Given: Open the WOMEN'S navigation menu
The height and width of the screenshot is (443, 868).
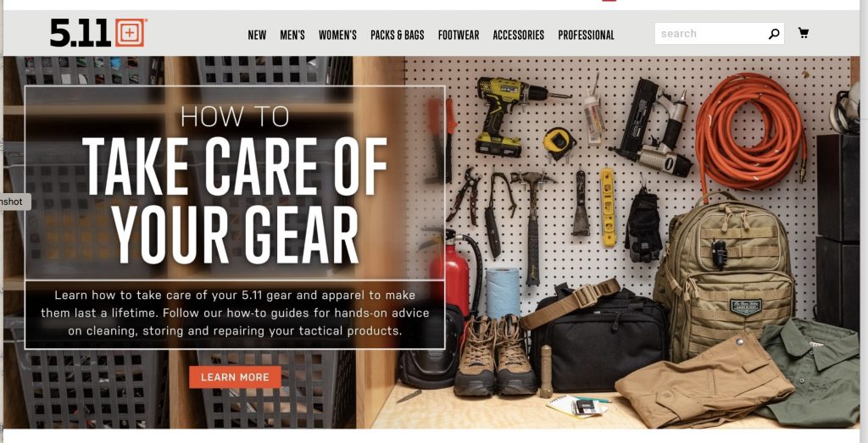Looking at the screenshot, I should (x=337, y=35).
